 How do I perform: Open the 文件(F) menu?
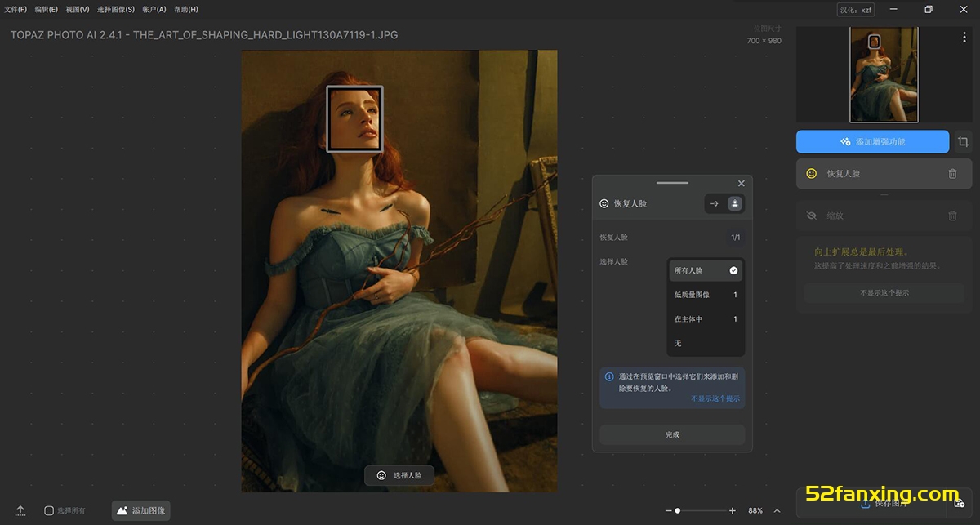[16, 10]
